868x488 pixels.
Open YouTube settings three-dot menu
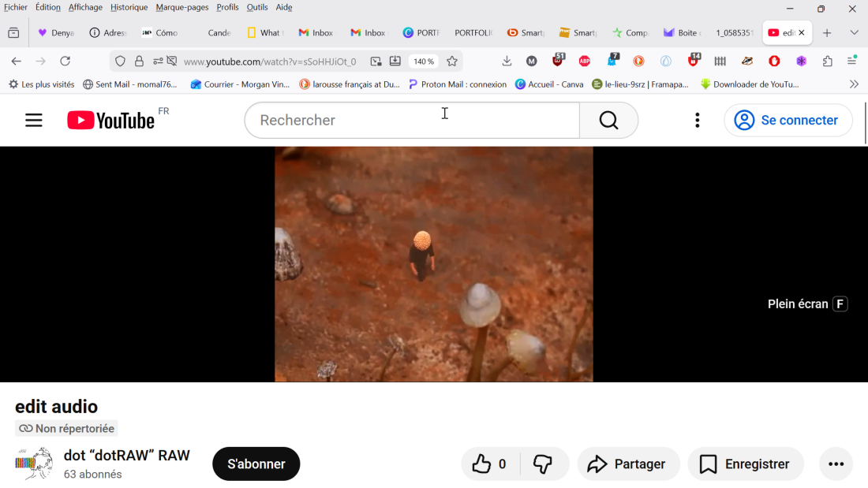(x=697, y=120)
